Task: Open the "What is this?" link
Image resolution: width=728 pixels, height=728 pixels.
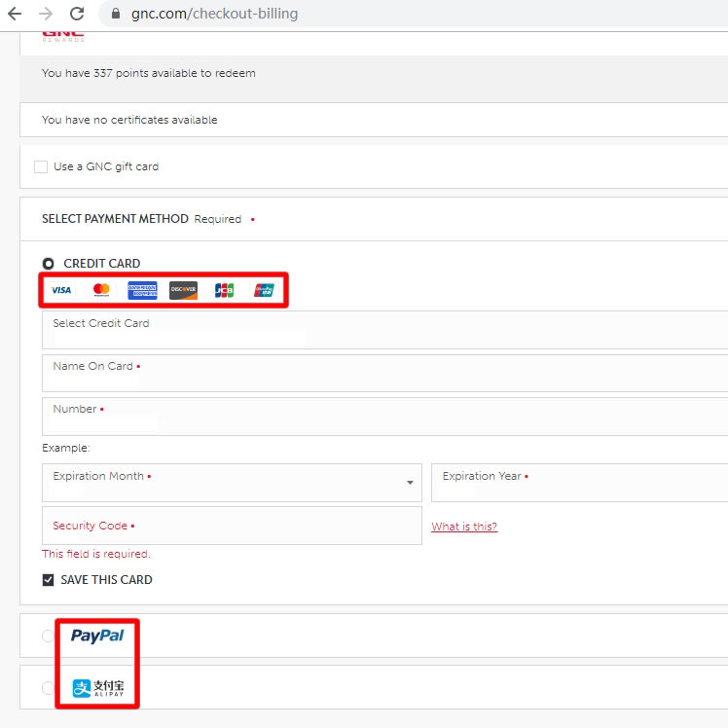Action: point(464,527)
